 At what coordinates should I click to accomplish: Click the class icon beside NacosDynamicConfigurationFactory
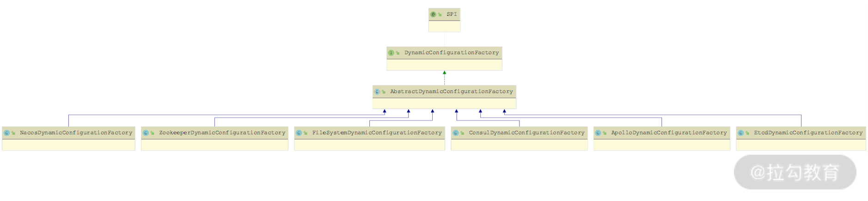click(x=6, y=133)
